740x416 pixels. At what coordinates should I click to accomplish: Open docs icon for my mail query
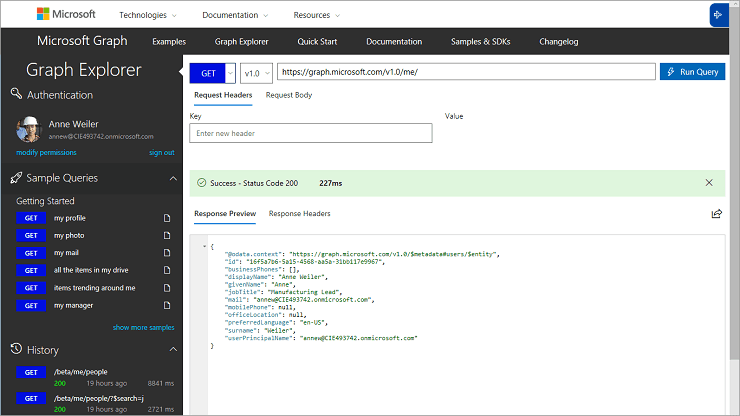[167, 253]
